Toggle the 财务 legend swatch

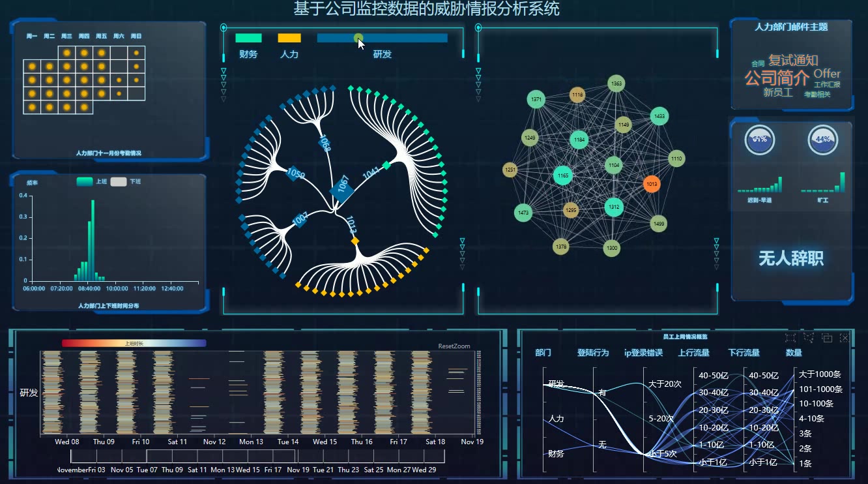(248, 38)
